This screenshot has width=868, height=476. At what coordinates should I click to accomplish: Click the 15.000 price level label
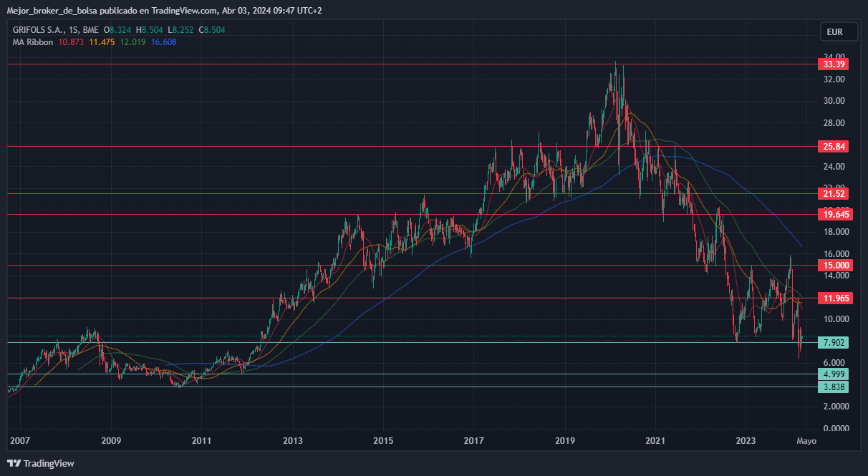pyautogui.click(x=837, y=265)
